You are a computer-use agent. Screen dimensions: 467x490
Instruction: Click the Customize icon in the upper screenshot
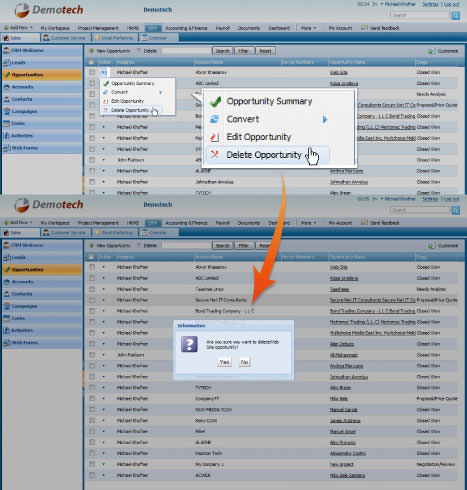point(432,51)
